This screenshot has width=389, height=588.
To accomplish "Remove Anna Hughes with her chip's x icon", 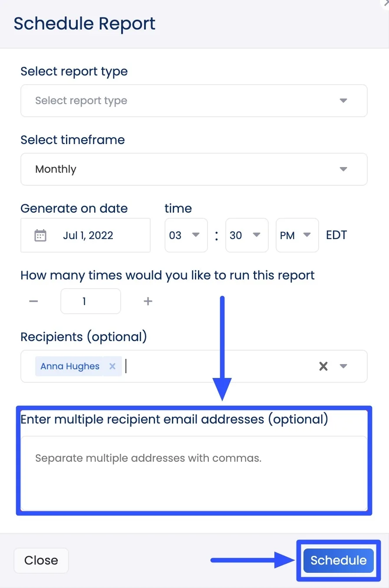I will click(x=112, y=366).
